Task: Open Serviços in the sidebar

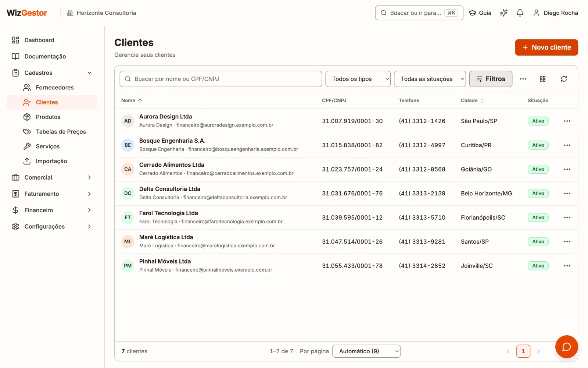Action: tap(52, 146)
